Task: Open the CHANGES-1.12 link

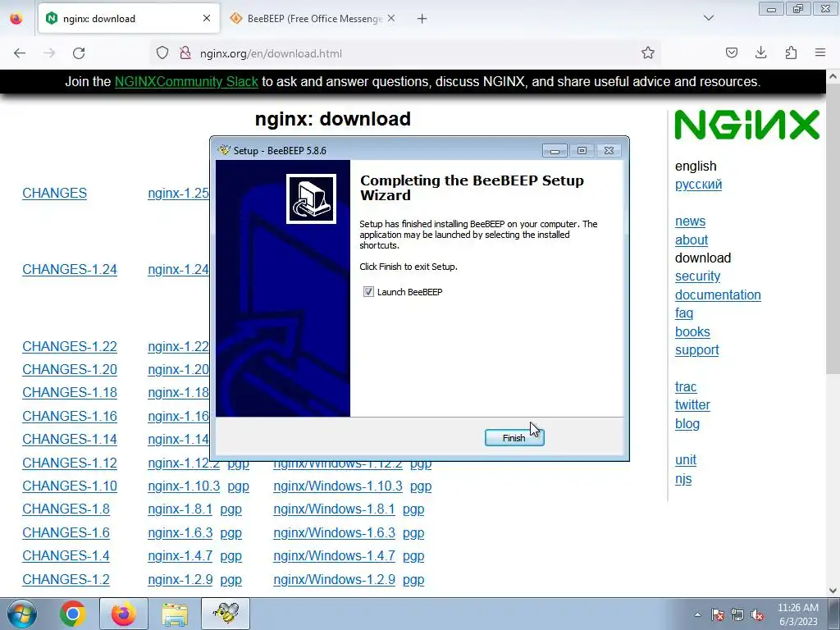Action: [x=70, y=463]
